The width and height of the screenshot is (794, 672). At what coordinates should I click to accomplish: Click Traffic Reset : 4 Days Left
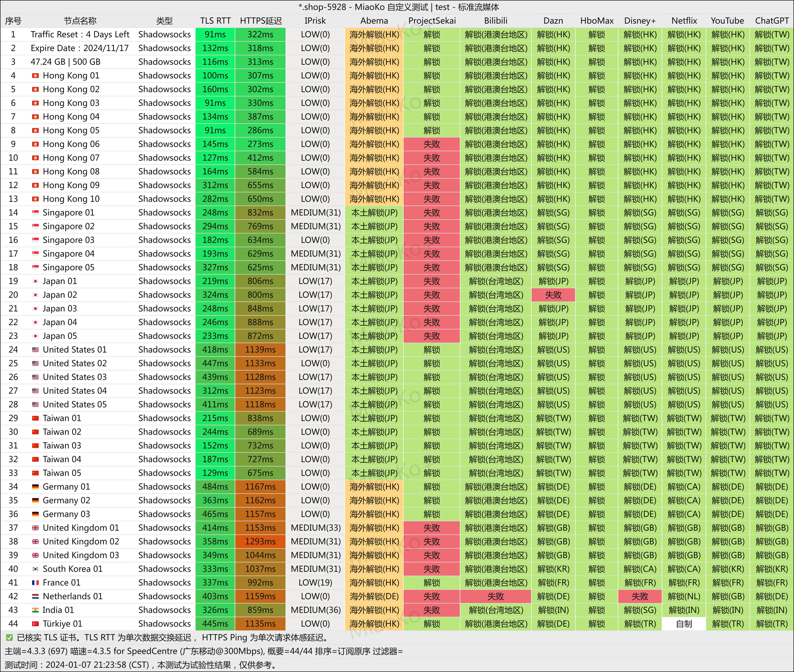click(80, 35)
